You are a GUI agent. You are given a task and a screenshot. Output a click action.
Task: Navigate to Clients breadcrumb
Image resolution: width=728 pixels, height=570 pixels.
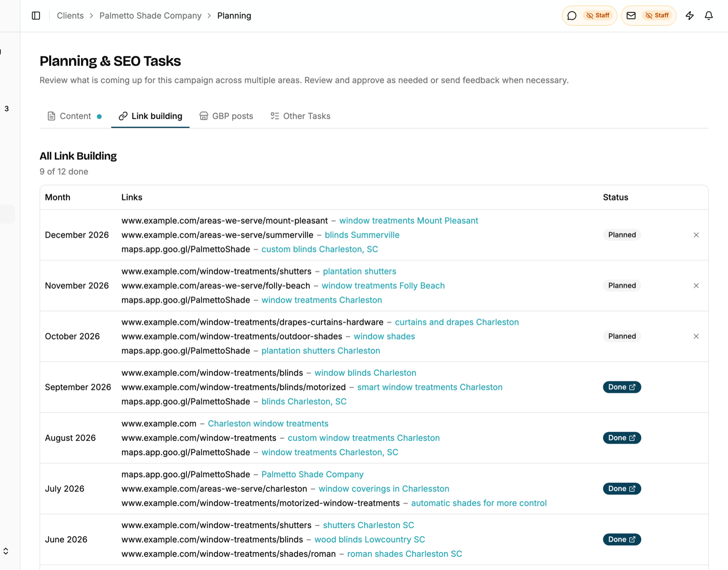pyautogui.click(x=70, y=16)
